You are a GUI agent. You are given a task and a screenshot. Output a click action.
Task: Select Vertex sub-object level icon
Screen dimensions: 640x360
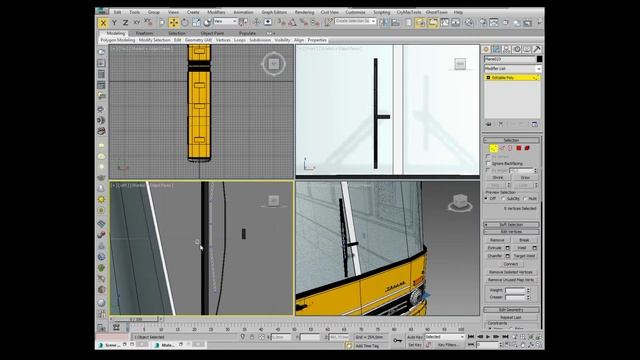(493, 148)
